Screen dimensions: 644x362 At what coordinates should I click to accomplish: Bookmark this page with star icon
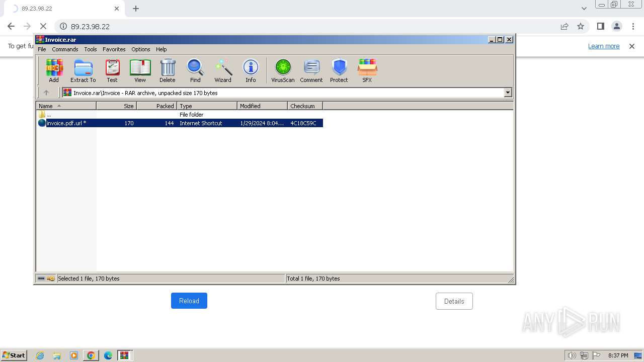point(581,26)
